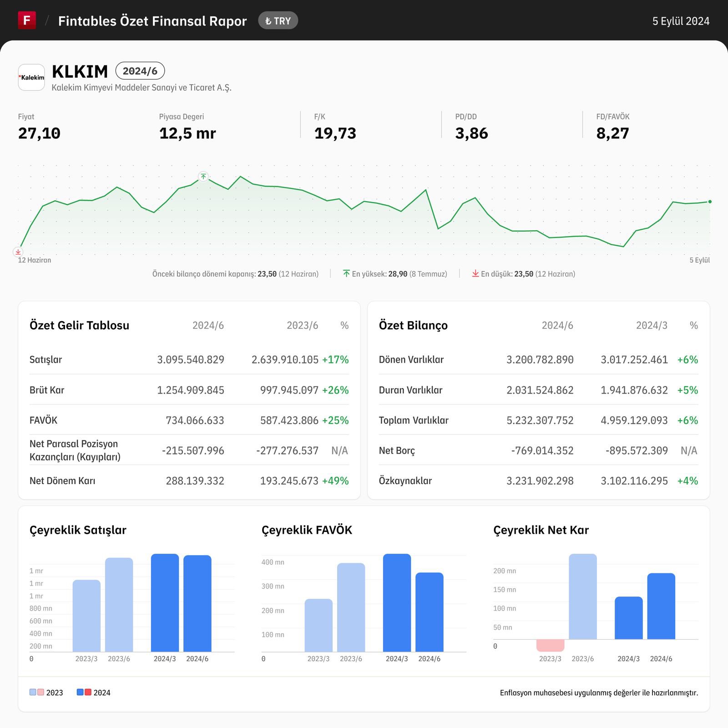This screenshot has width=728, height=728.
Task: Click the Özet Gelir Tablosu heading
Action: click(x=79, y=325)
